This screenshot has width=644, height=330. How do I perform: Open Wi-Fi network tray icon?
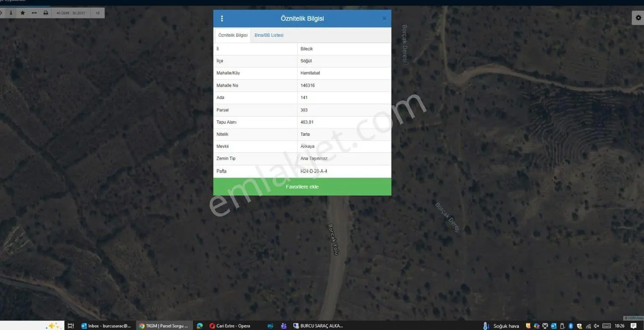[x=588, y=326]
